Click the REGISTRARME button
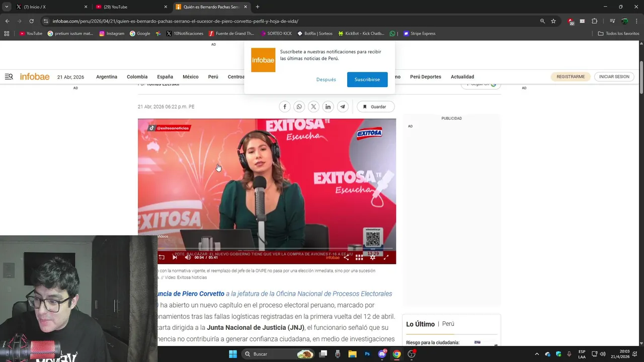The height and width of the screenshot is (362, 644). pos(571,77)
